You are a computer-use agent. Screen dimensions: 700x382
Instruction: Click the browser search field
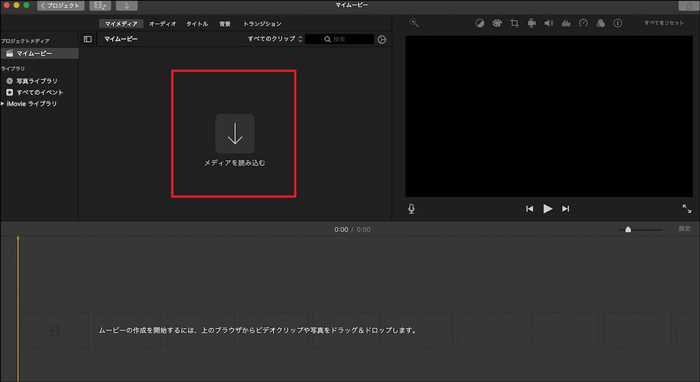[339, 39]
